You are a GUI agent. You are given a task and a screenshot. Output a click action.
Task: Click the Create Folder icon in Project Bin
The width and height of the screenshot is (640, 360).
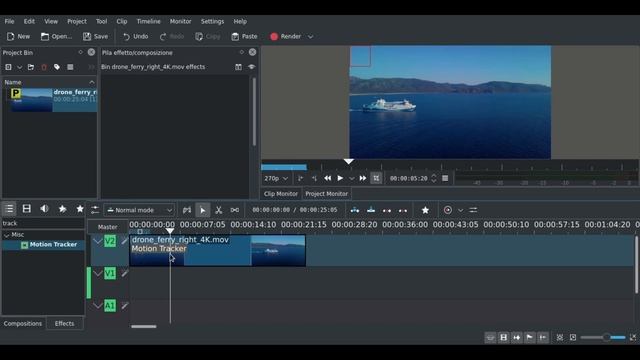(31, 67)
